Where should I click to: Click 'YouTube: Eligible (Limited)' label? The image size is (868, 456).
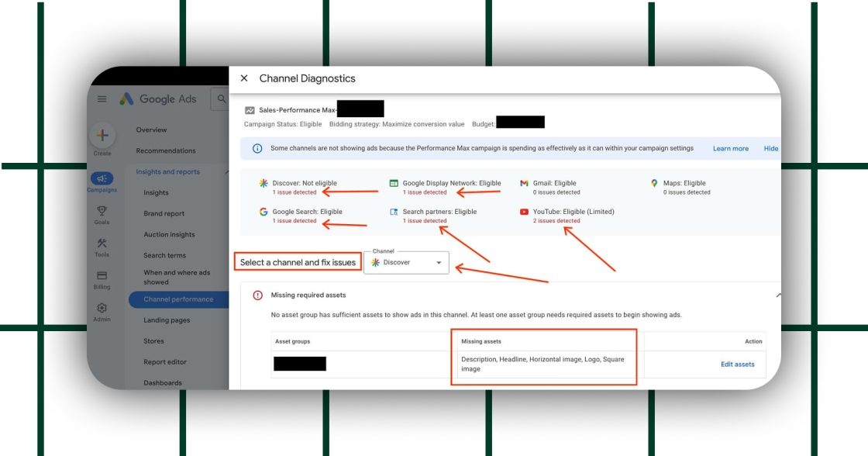[573, 212]
